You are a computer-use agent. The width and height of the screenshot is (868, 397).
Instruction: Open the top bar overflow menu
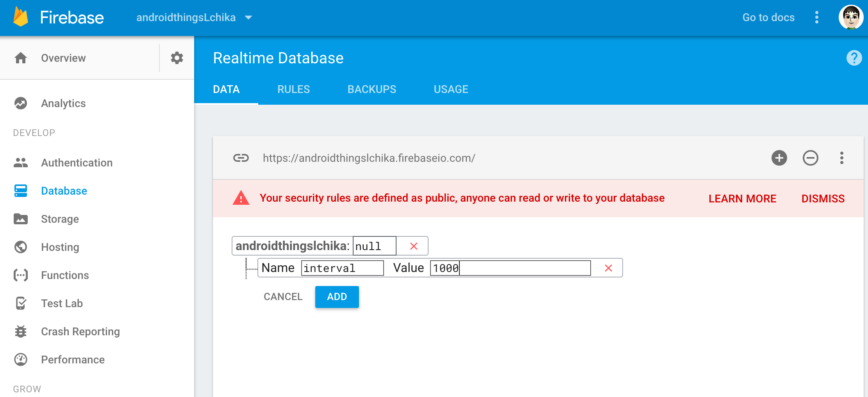[817, 18]
